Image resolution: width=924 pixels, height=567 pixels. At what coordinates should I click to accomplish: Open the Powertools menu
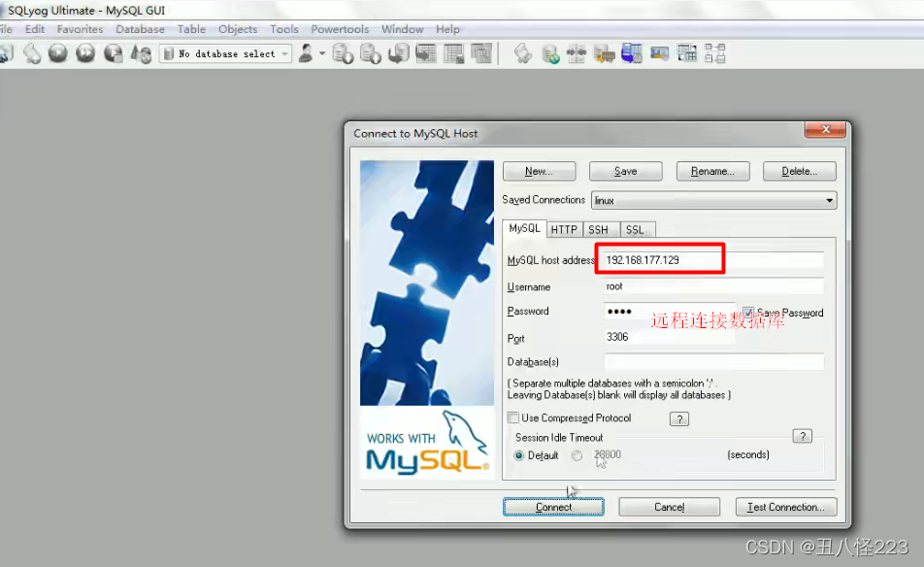(x=340, y=29)
